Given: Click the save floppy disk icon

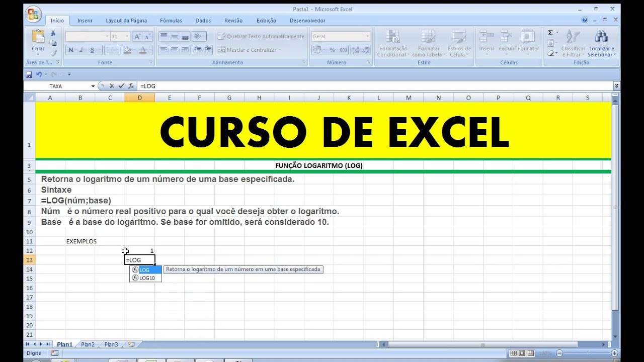Looking at the screenshot, I should tap(29, 74).
